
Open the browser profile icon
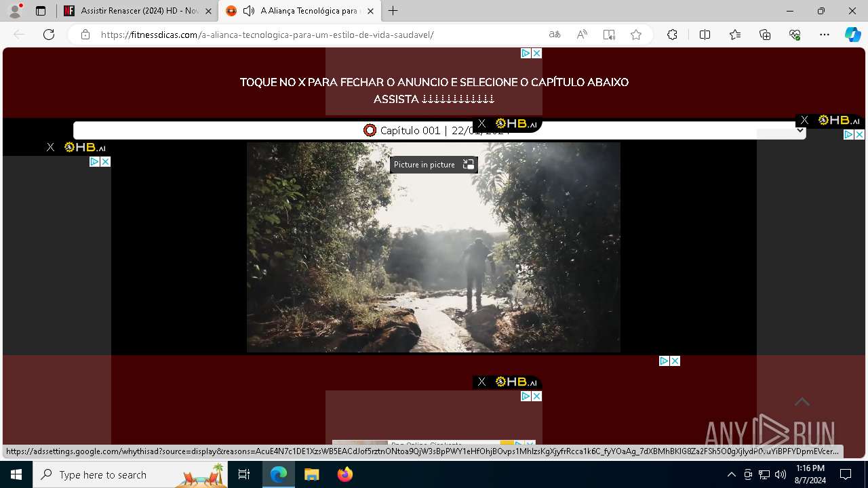(x=15, y=11)
